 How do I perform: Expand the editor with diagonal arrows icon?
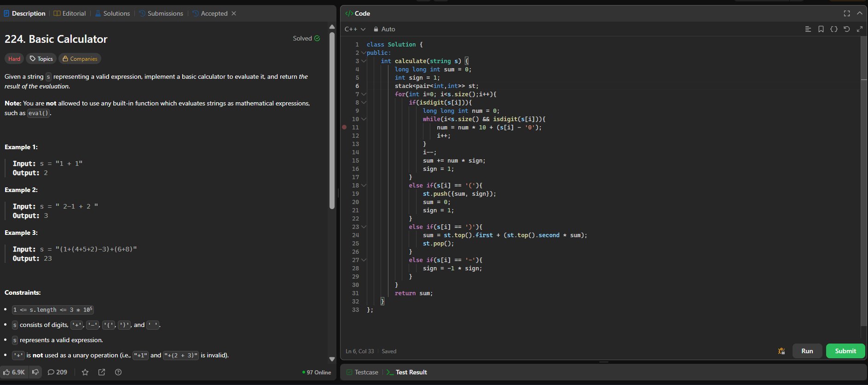859,29
